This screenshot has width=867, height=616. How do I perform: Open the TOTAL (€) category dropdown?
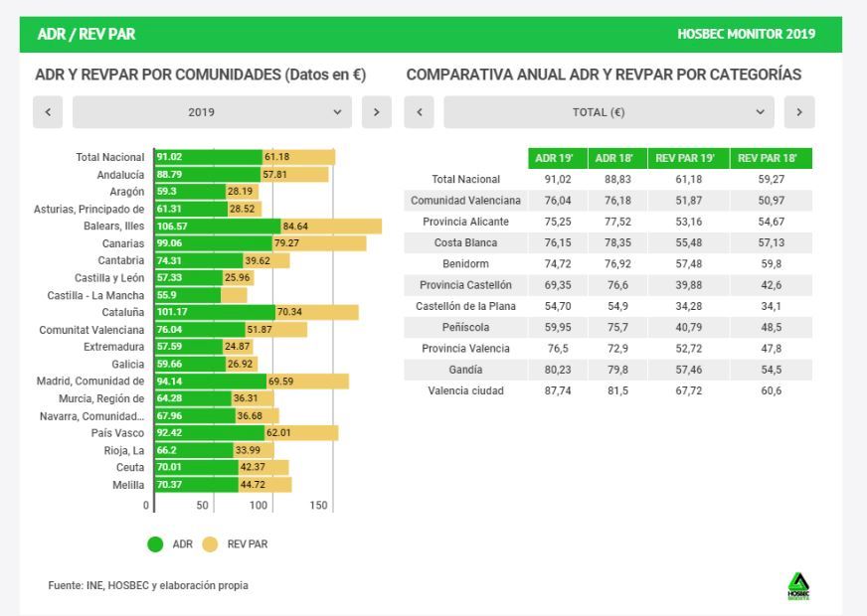coord(608,112)
